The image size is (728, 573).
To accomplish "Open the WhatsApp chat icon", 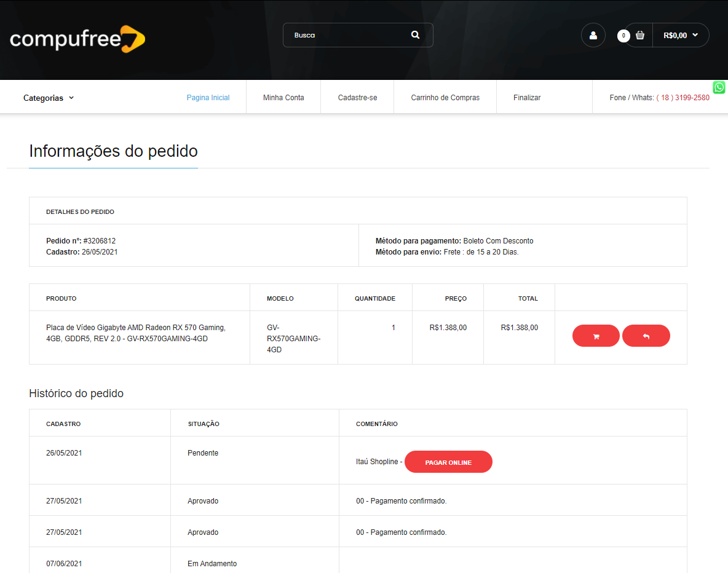I will (x=719, y=87).
